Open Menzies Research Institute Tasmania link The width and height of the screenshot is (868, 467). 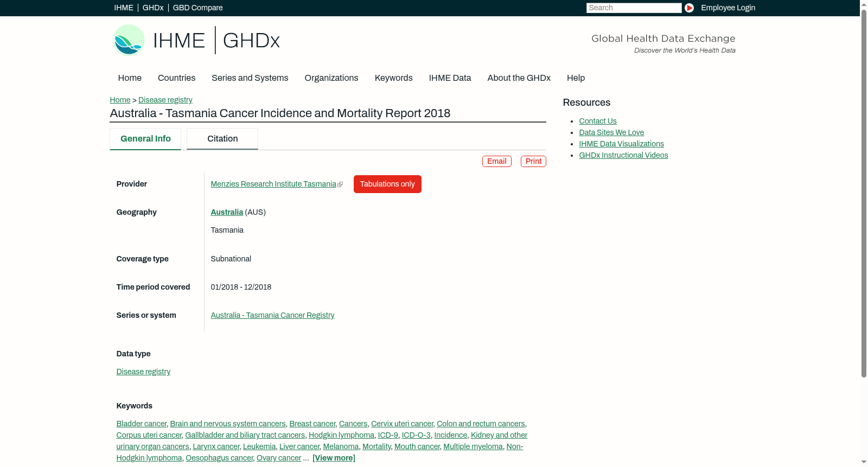pyautogui.click(x=273, y=184)
